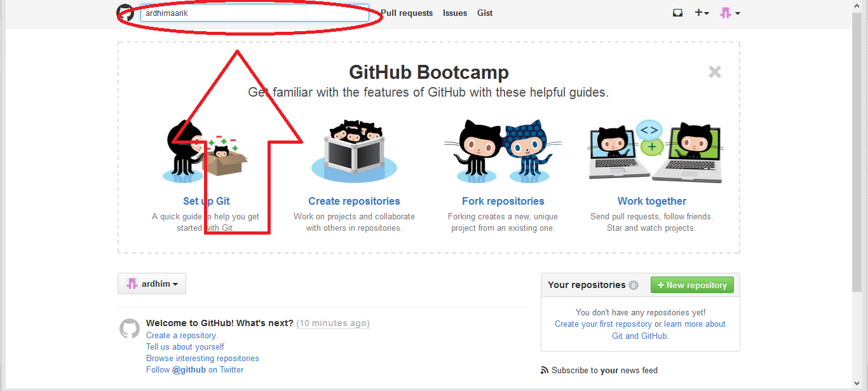Open Follow @github on Twitter link
Screen dimensions: 868x391
(x=195, y=369)
